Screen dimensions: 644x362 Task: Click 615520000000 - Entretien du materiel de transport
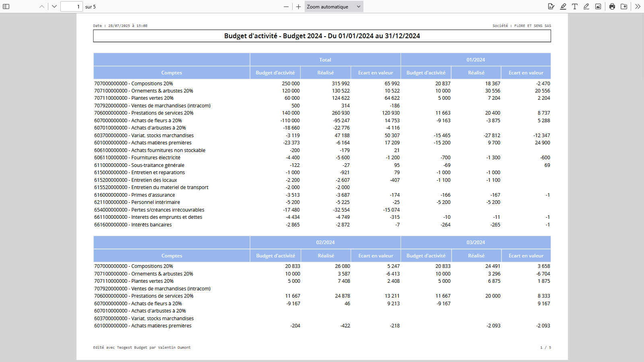click(151, 187)
